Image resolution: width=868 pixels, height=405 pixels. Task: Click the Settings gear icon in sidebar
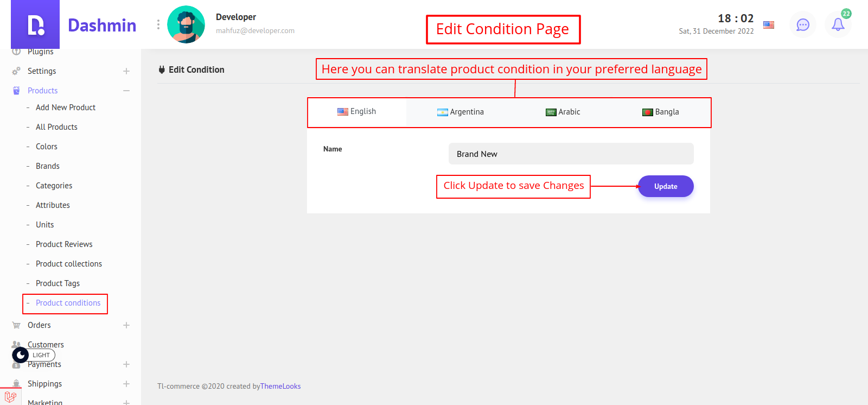pos(16,71)
